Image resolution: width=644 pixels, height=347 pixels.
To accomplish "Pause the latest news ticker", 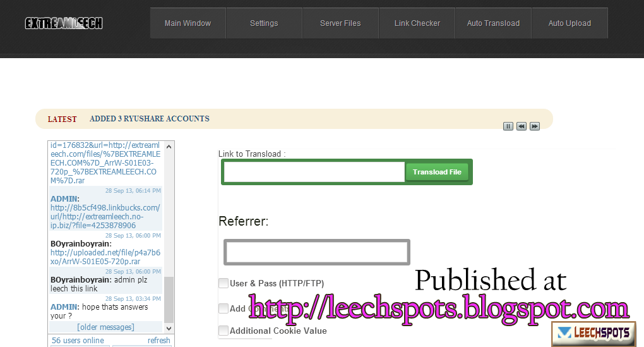I will tap(508, 126).
